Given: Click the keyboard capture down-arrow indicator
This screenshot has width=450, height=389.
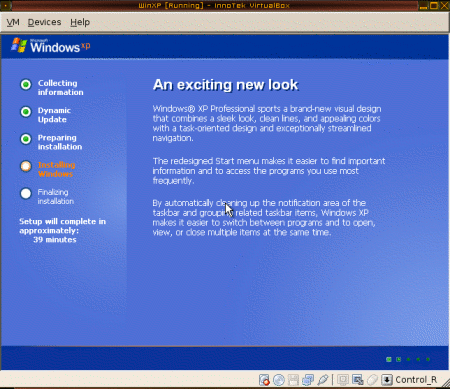Looking at the screenshot, I should [x=387, y=380].
